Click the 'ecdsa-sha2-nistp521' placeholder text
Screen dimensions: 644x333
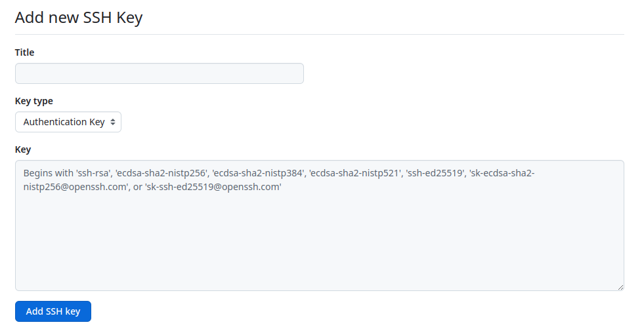pos(354,174)
